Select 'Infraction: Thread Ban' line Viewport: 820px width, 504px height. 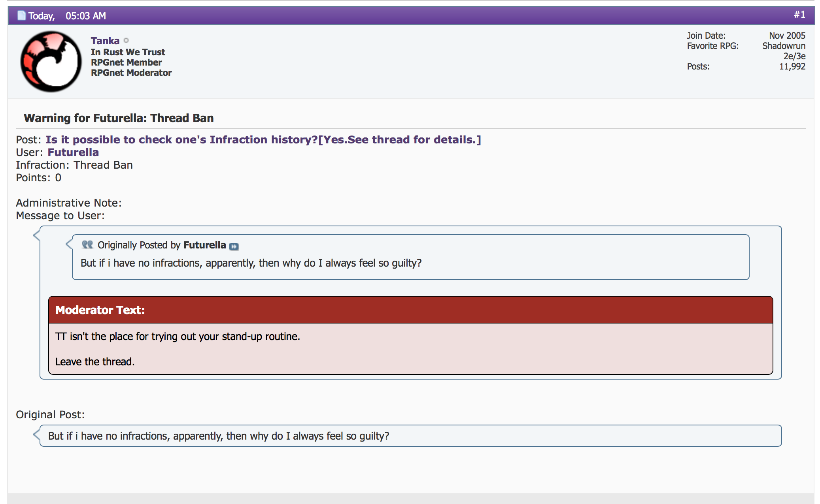pos(74,165)
